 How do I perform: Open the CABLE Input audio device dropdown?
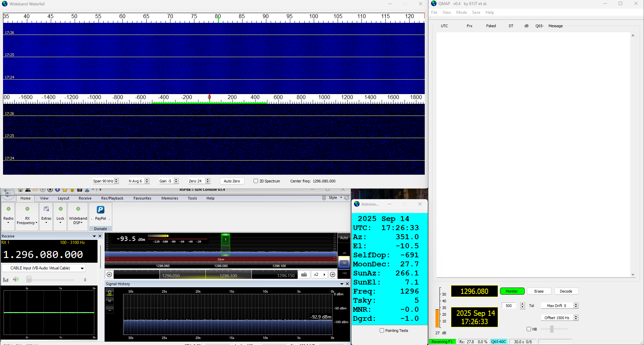tap(82, 268)
